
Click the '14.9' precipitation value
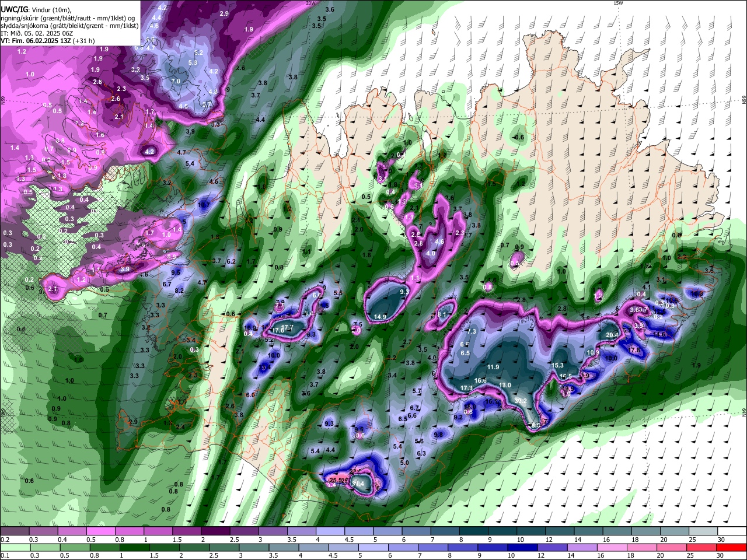coord(380,317)
